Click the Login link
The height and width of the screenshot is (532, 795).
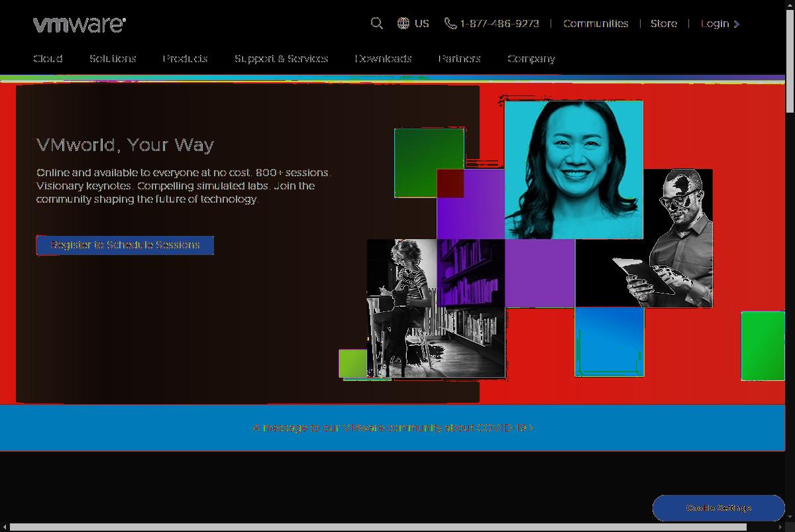click(715, 23)
